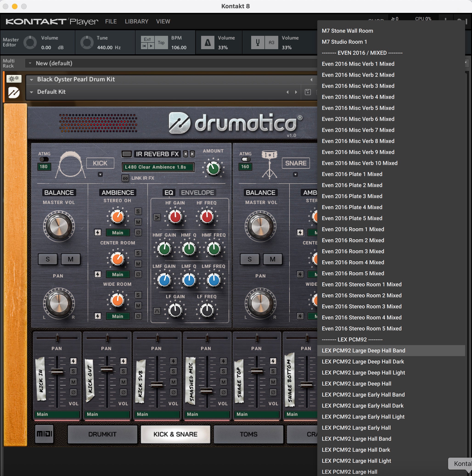Click Center Room lightning bolt icon
The height and width of the screenshot is (476, 472).
click(98, 274)
